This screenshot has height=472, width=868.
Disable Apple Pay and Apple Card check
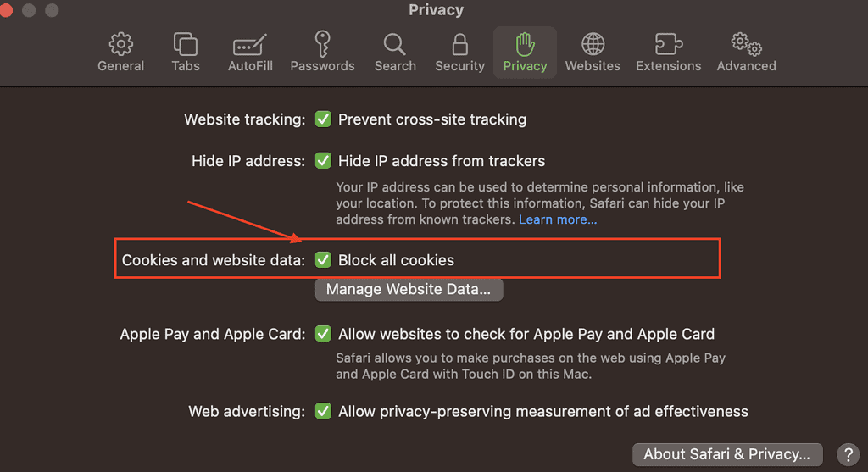pyautogui.click(x=323, y=334)
